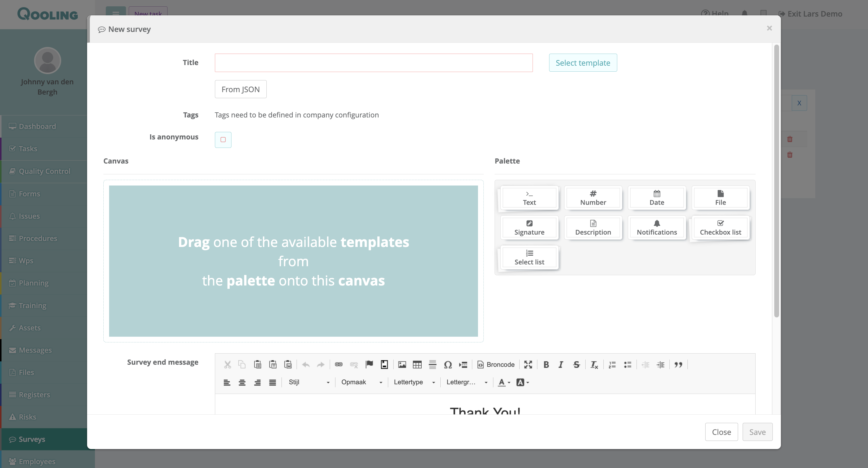868x468 pixels.
Task: Toggle numbered list formatting
Action: click(612, 365)
